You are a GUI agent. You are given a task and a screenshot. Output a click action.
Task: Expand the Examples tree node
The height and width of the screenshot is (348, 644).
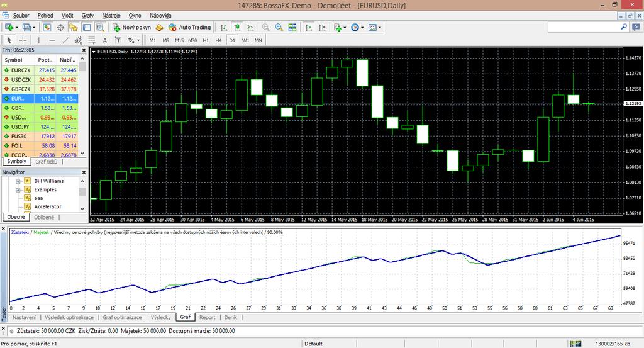tap(18, 190)
